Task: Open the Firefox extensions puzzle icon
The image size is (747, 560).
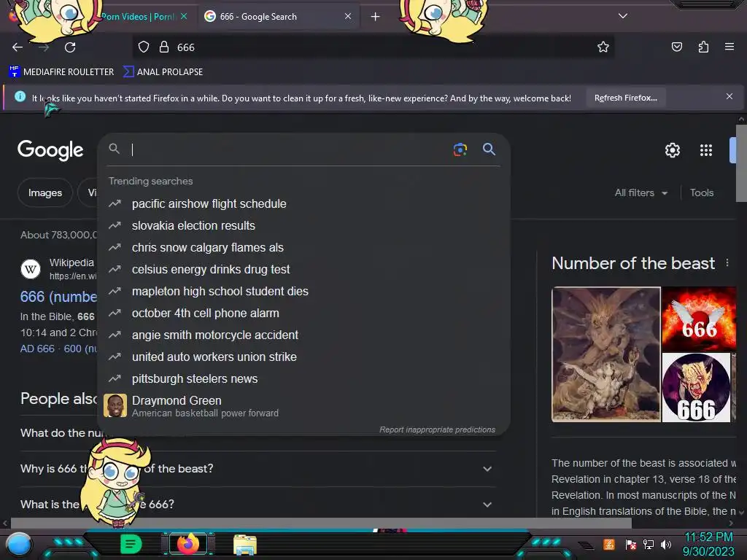Action: click(x=703, y=47)
